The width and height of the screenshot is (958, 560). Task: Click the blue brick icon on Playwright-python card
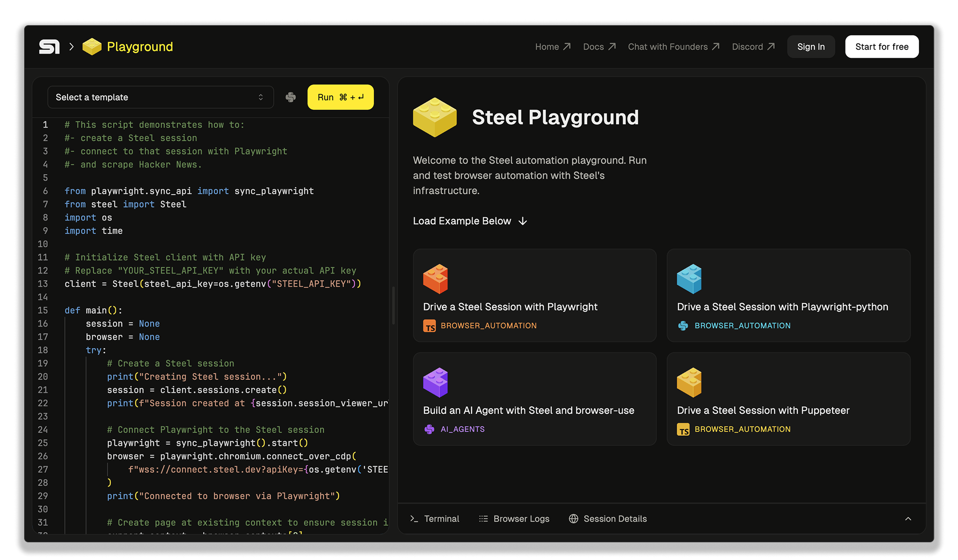pyautogui.click(x=689, y=279)
